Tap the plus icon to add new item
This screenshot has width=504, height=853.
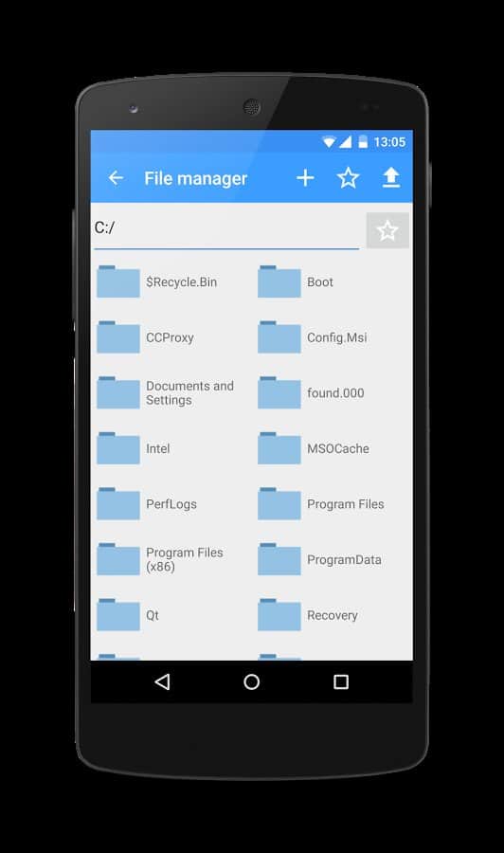(305, 177)
